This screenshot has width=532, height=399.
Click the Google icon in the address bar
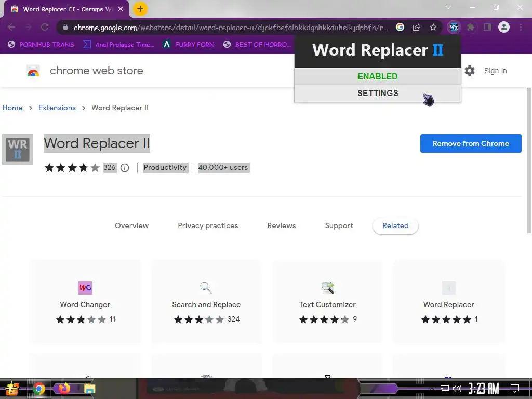tap(400, 27)
